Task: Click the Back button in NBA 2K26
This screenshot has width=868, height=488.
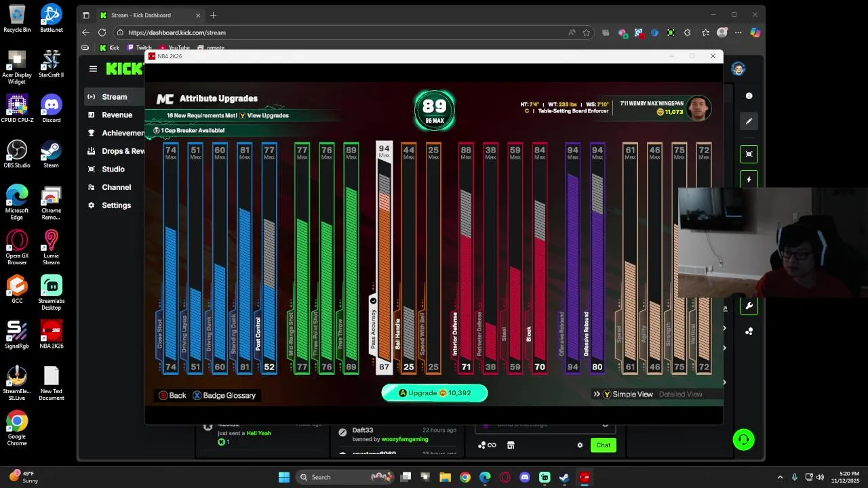Action: (x=172, y=395)
